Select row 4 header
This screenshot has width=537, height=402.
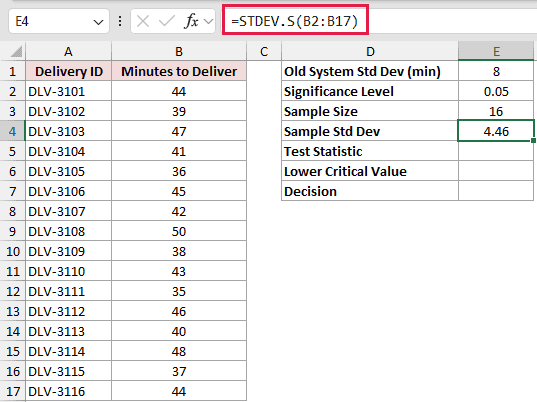coord(13,131)
